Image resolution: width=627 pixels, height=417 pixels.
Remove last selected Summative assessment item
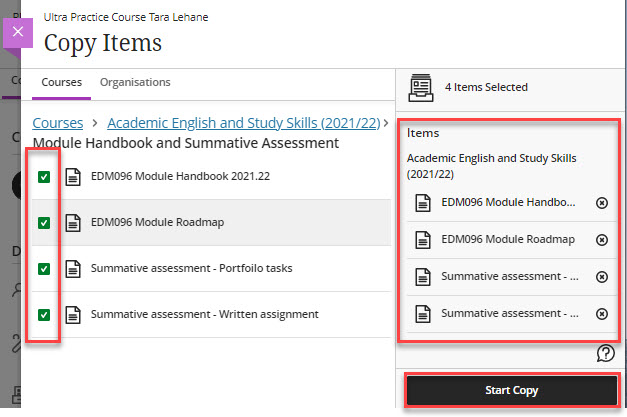[x=601, y=314]
